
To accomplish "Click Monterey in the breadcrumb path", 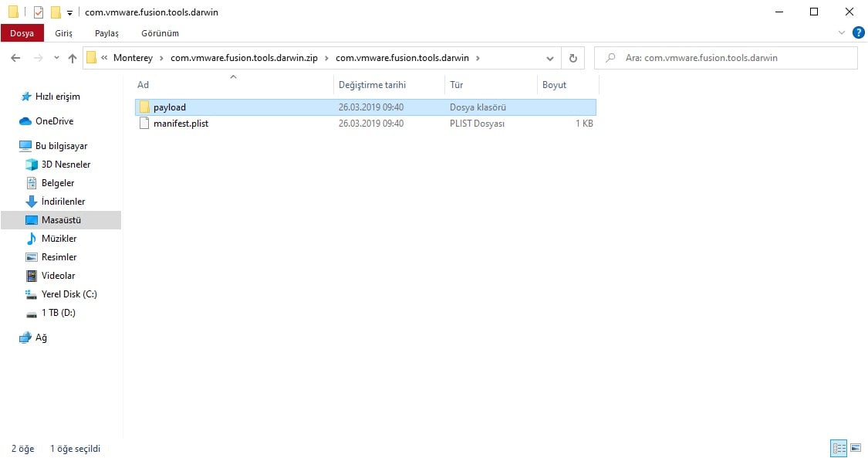I will (x=133, y=58).
